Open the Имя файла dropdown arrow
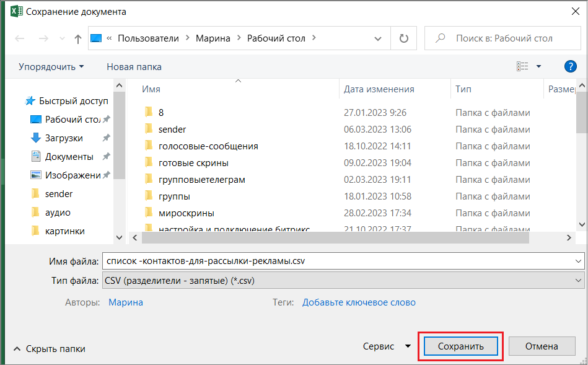 pos(578,261)
